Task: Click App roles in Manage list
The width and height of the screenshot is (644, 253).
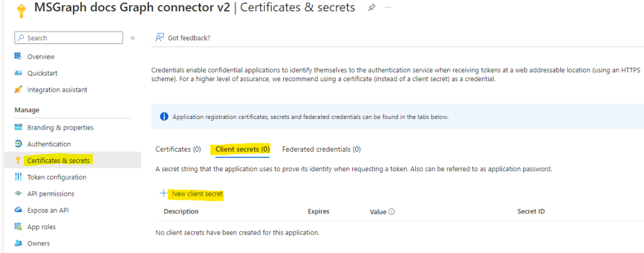Action: 42,227
